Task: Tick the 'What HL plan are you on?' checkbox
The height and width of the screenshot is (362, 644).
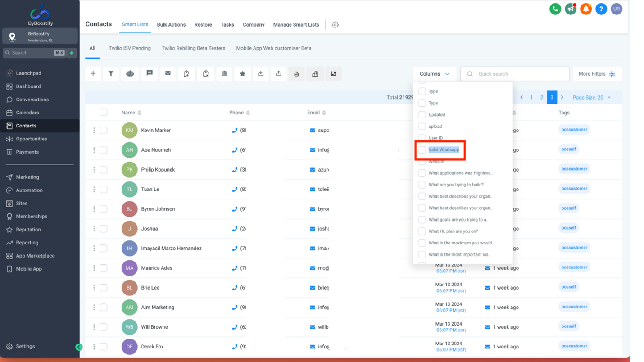Action: click(422, 231)
